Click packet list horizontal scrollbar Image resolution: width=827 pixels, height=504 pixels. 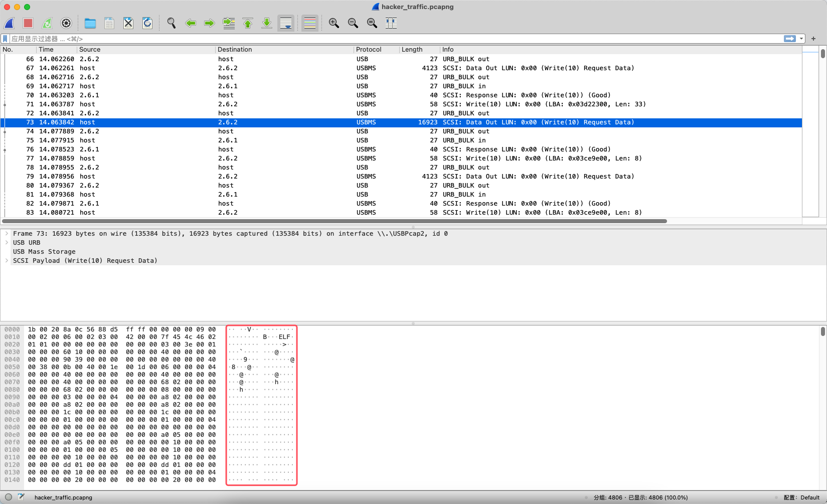pos(335,221)
